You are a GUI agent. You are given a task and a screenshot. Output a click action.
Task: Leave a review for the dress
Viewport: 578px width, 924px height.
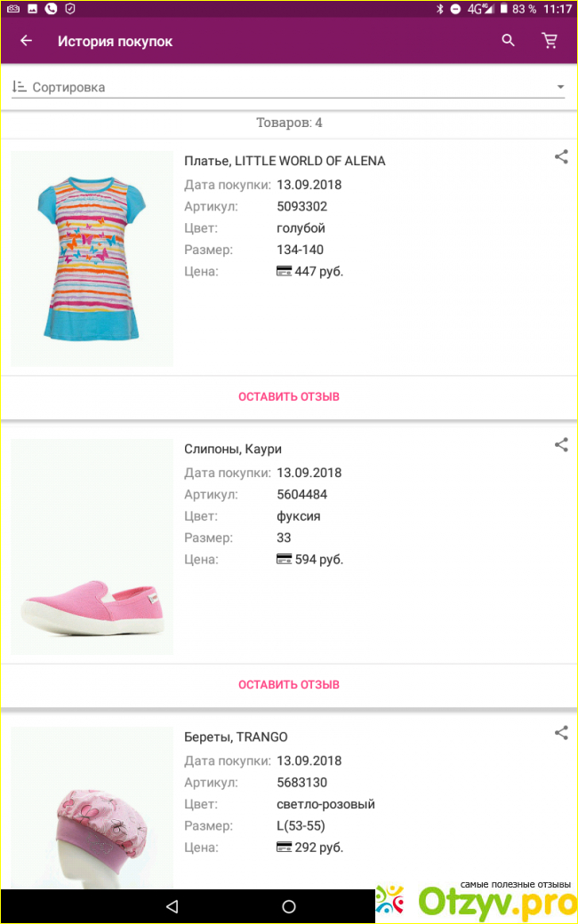pos(289,396)
